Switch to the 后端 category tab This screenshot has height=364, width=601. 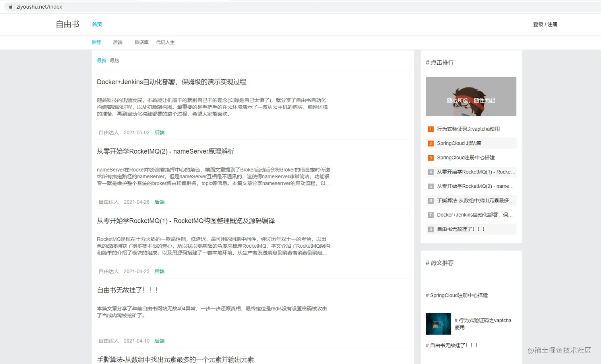(118, 42)
